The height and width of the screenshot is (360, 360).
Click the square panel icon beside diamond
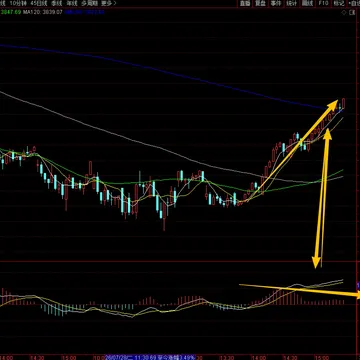click(x=352, y=13)
